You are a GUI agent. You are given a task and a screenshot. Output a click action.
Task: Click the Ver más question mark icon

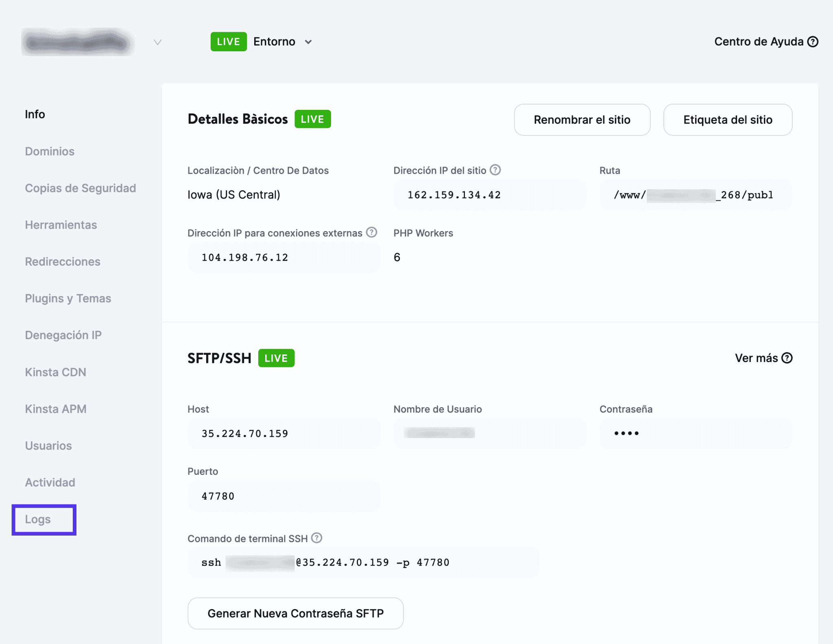[787, 358]
